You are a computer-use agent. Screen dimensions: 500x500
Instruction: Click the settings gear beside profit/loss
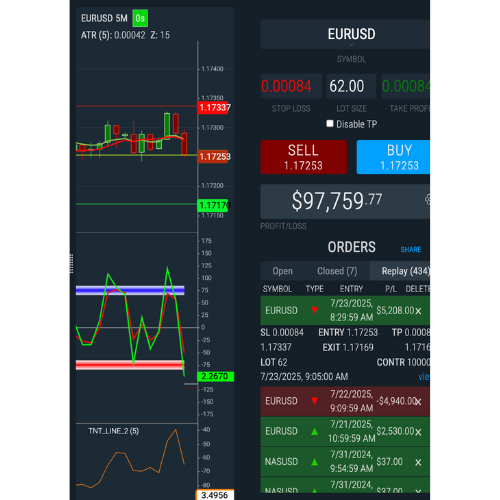click(x=427, y=200)
